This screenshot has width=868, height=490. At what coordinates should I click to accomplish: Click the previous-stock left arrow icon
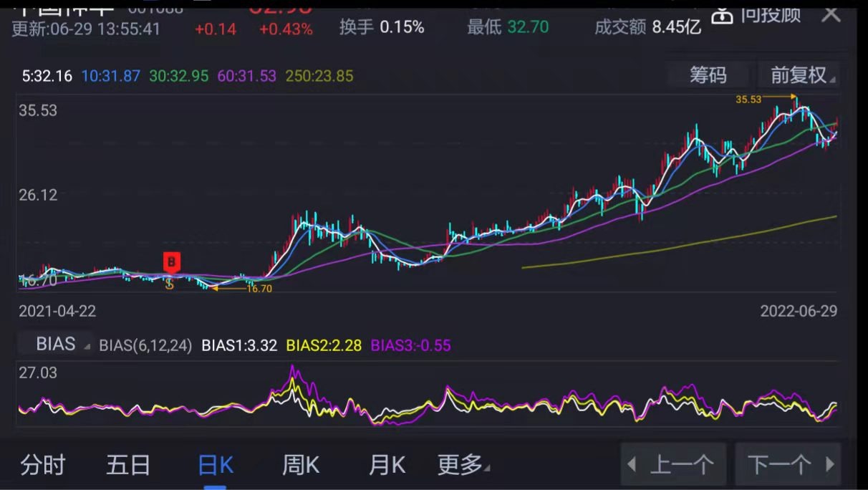click(x=631, y=463)
